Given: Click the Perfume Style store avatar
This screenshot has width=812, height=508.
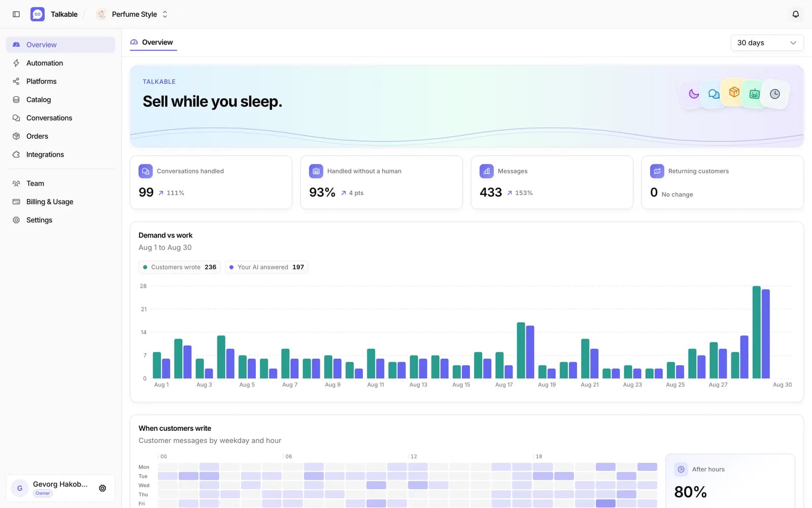Looking at the screenshot, I should coord(101,14).
